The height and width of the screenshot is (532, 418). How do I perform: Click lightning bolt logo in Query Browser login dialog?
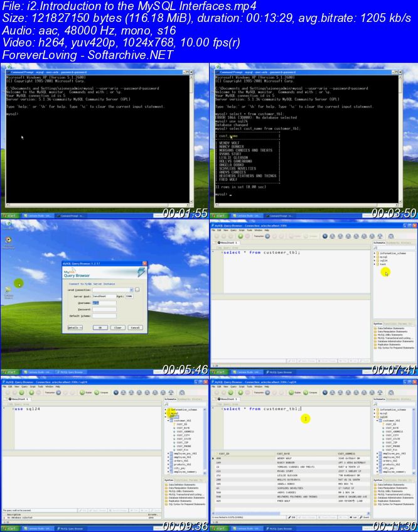click(x=141, y=272)
